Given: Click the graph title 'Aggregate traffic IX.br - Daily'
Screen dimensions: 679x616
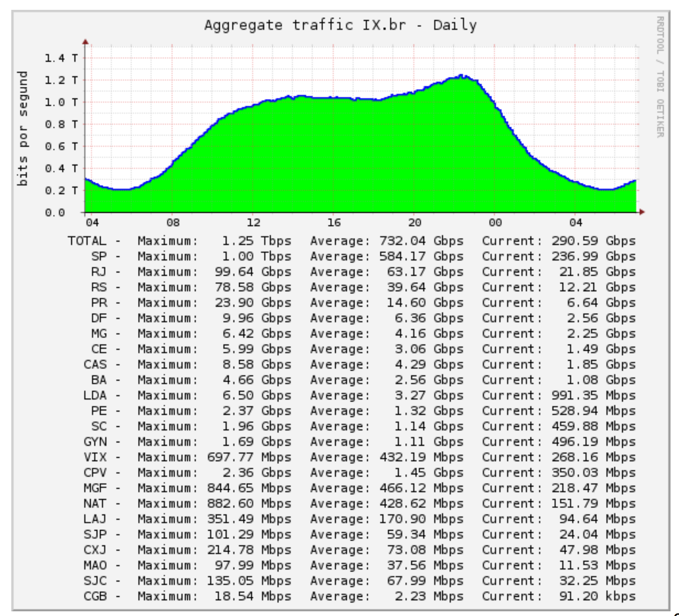Looking at the screenshot, I should click(x=340, y=25).
